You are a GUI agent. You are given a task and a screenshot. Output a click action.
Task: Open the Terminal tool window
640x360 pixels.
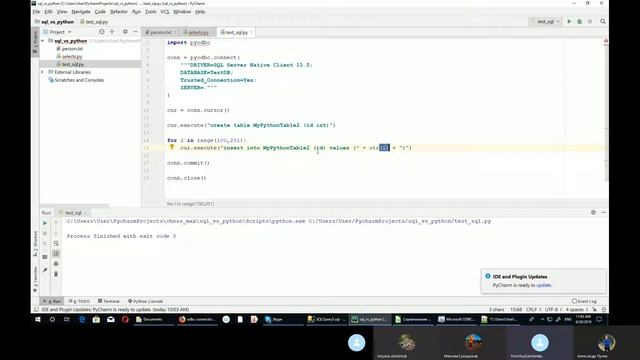click(x=109, y=301)
